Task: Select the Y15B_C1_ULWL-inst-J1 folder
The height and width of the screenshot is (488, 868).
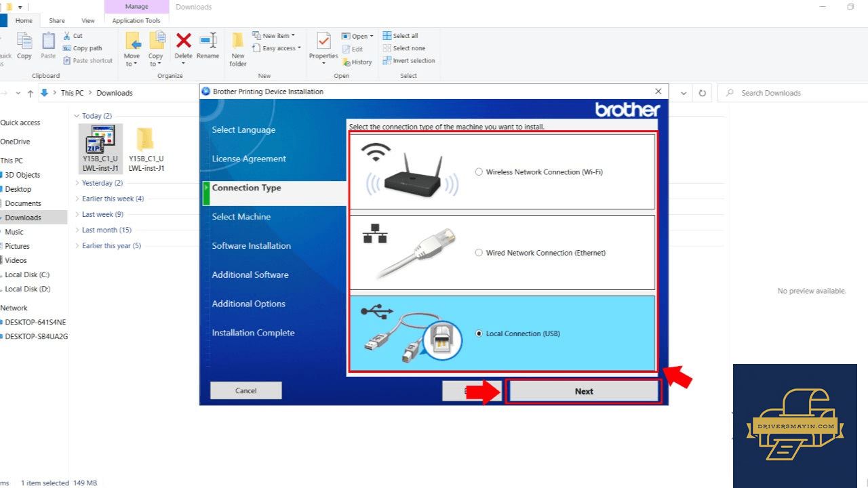Action: pos(146,149)
